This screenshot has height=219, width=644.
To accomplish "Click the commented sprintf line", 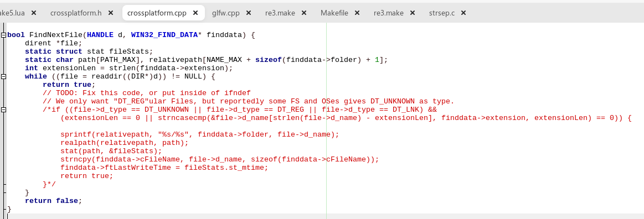I will tap(199, 134).
